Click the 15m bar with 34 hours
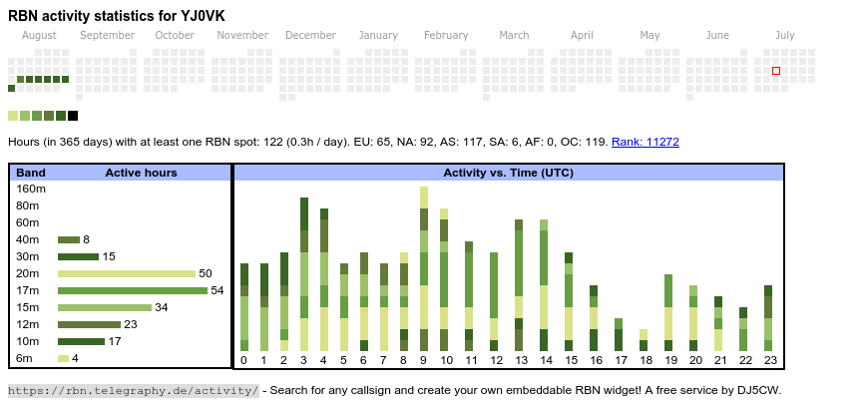This screenshot has height=406, width=868. [104, 307]
